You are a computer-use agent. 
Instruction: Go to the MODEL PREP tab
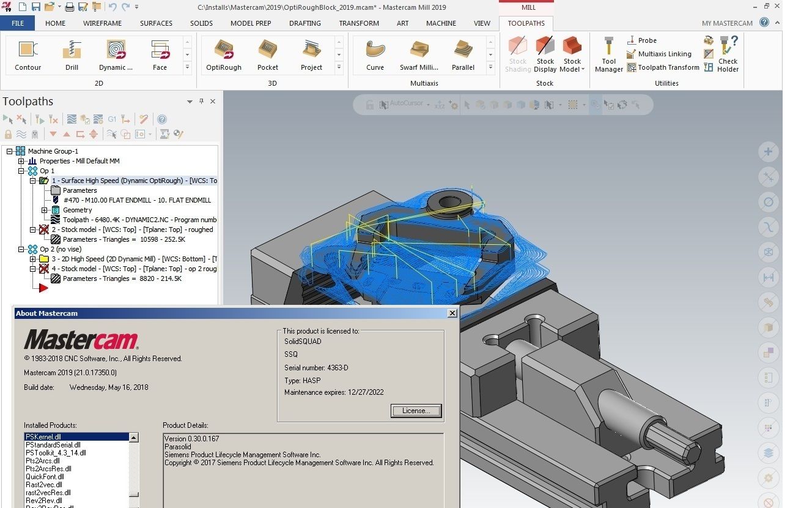coord(251,23)
